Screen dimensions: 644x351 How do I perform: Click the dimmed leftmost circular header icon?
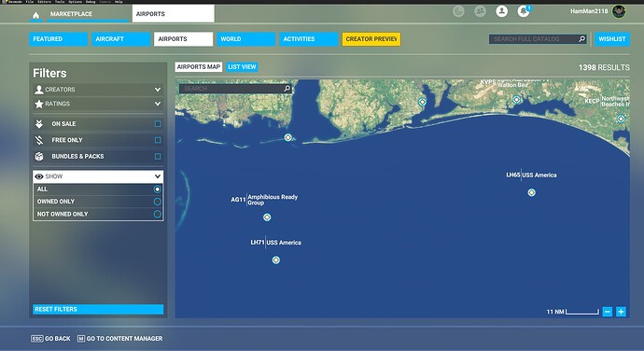pos(458,11)
